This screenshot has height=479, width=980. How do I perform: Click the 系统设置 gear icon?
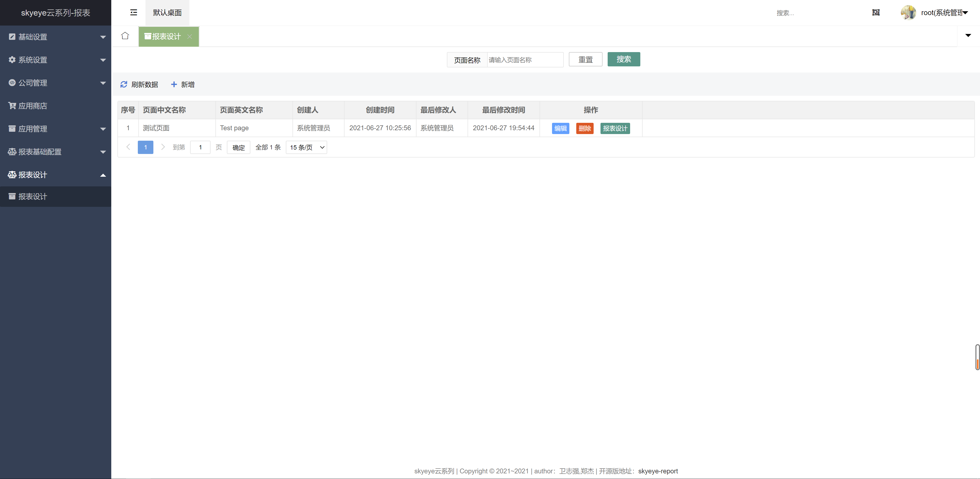12,60
